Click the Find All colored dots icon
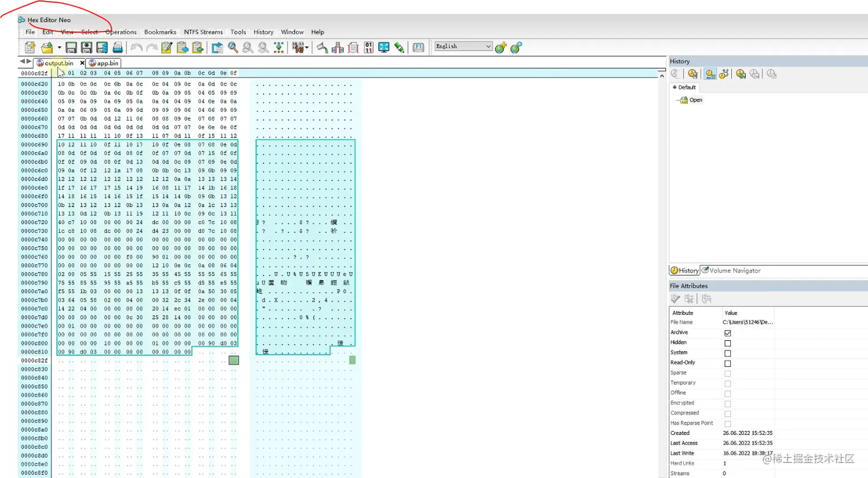 [279, 48]
